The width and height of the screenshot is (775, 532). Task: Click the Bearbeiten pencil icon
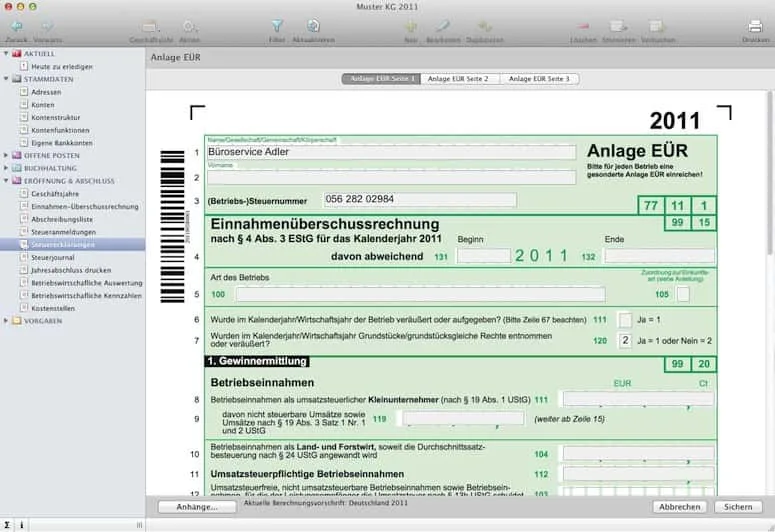(443, 26)
